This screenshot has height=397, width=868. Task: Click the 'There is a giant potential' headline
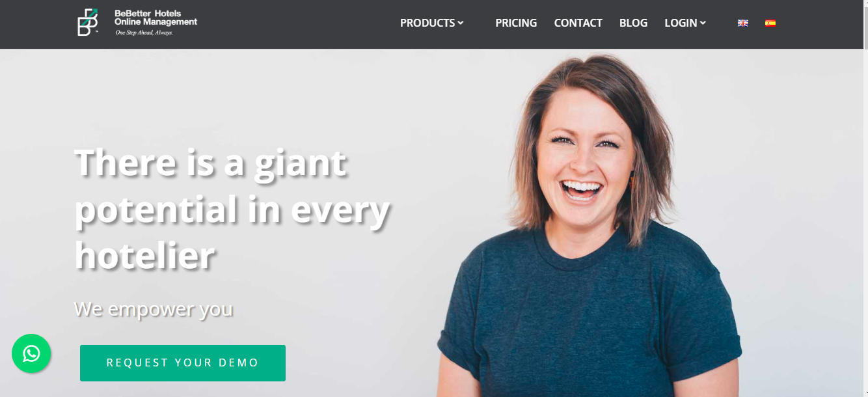(232, 209)
